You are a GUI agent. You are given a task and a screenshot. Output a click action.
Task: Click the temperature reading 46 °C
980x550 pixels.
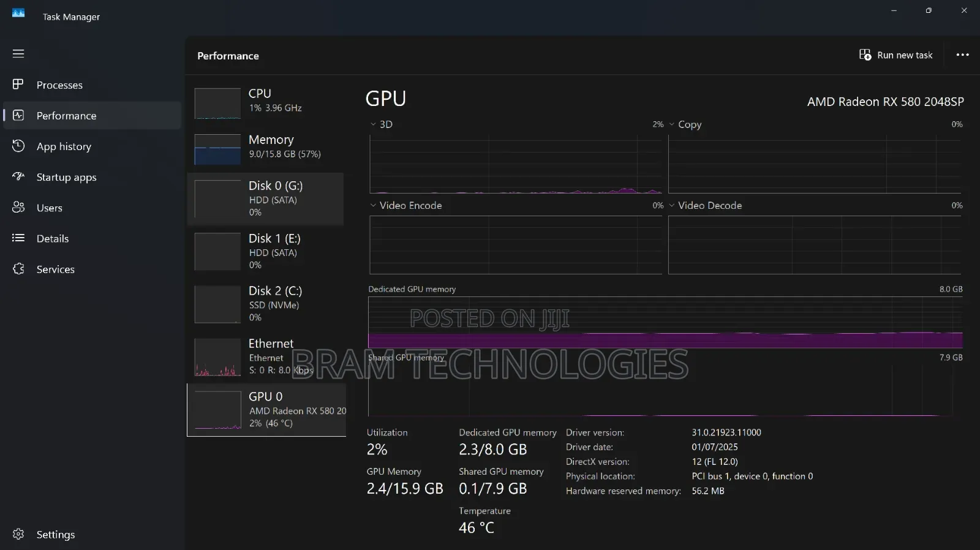(477, 528)
